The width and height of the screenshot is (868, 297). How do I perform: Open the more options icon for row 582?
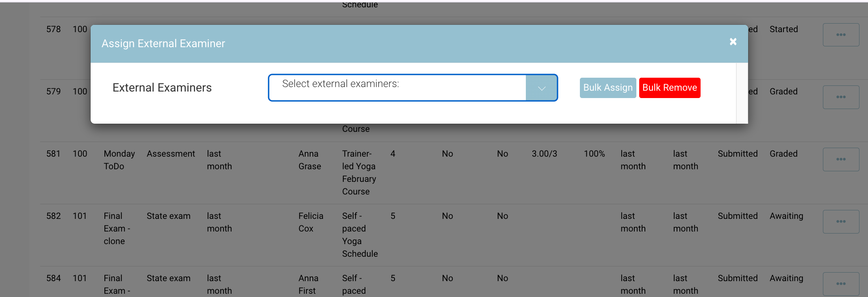pos(841,222)
